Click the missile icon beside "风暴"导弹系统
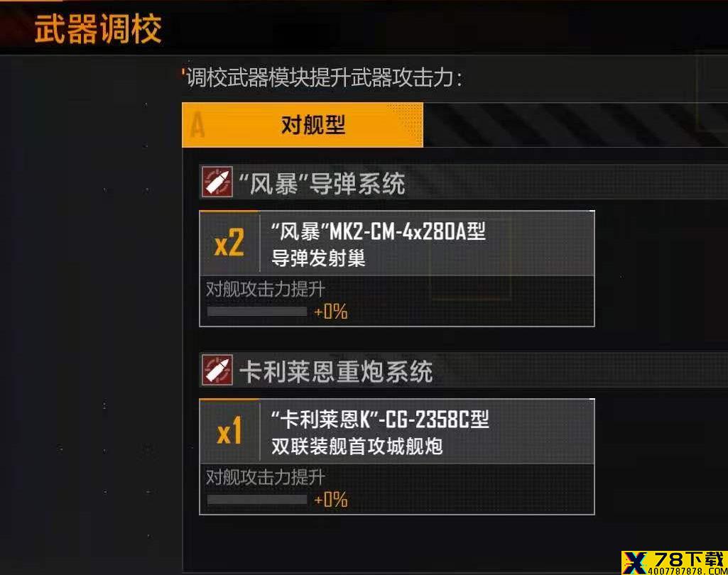728x575 pixels. (217, 182)
